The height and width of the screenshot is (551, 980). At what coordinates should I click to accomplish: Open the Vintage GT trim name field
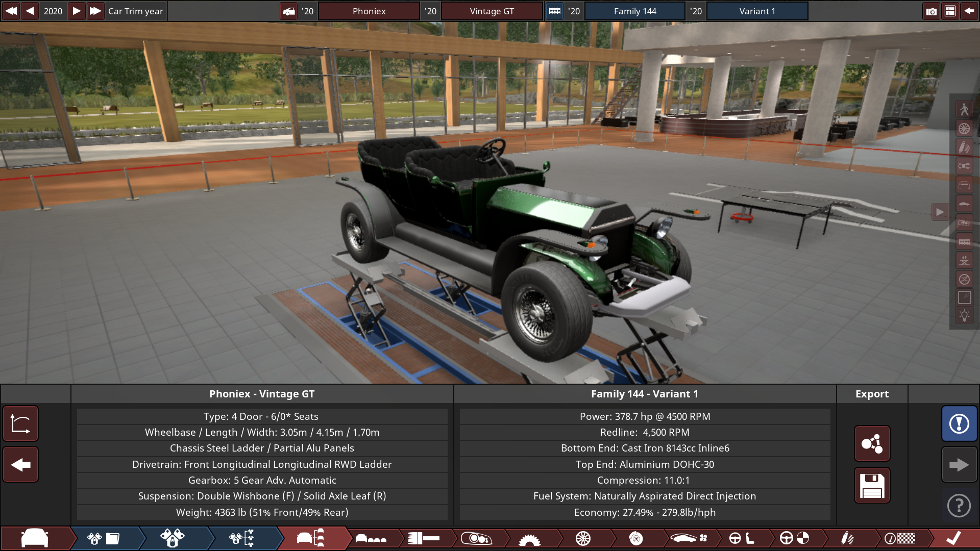[492, 11]
